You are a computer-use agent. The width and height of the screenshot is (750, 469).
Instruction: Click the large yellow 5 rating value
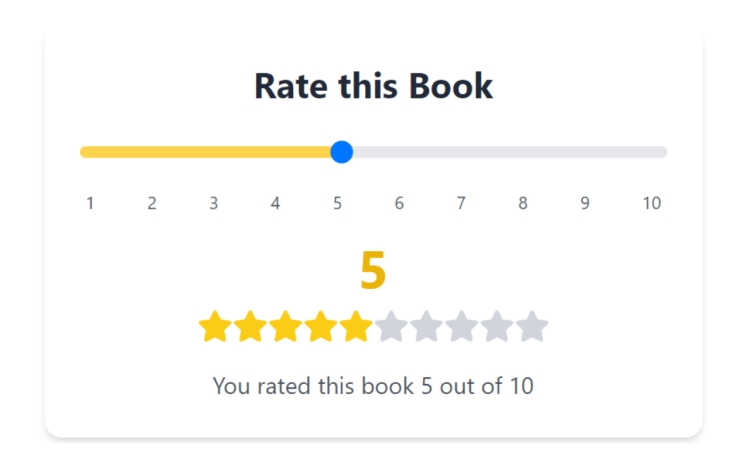(373, 270)
